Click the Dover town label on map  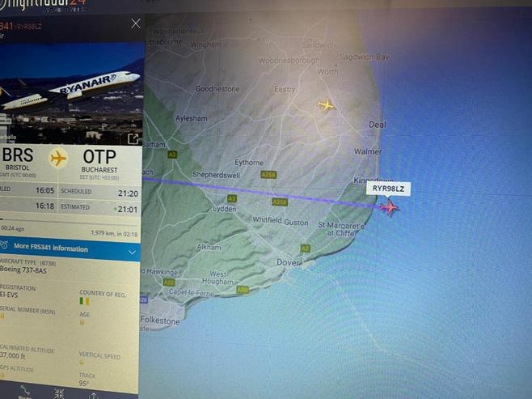click(288, 262)
